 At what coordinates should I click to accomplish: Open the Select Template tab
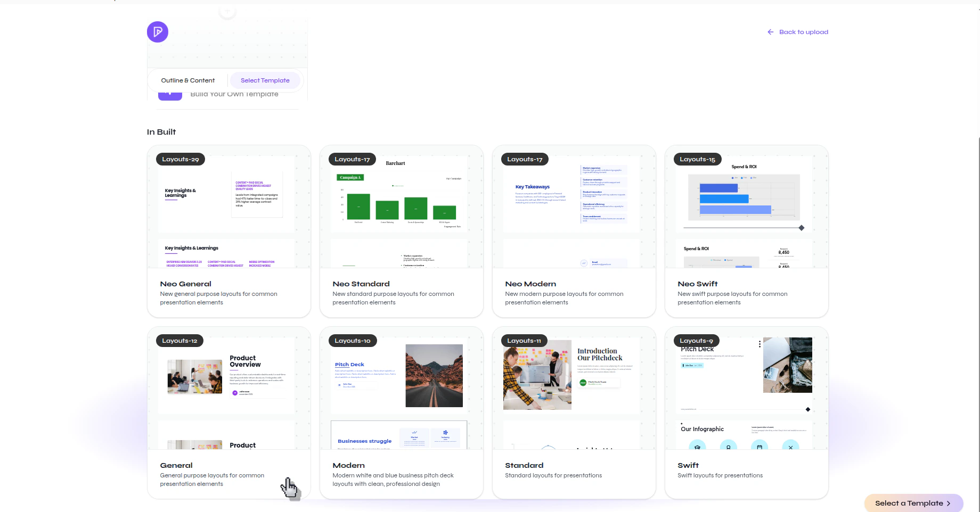pos(265,80)
